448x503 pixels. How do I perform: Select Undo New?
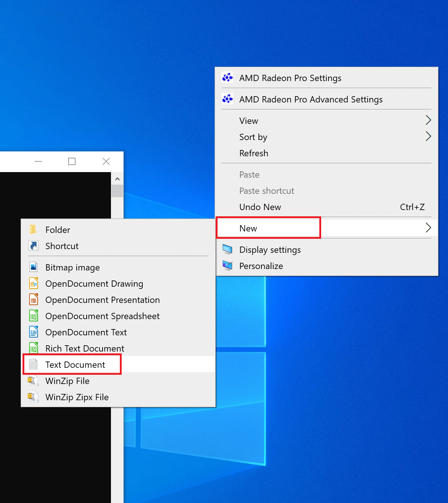point(260,207)
